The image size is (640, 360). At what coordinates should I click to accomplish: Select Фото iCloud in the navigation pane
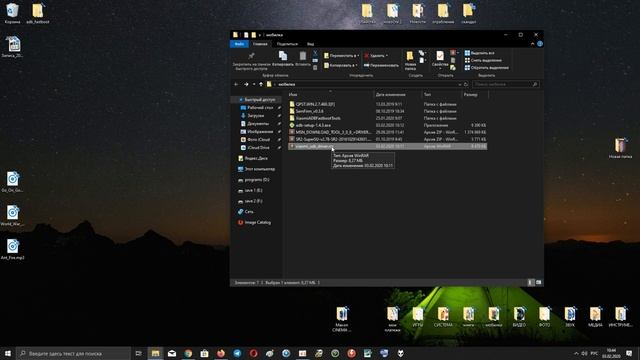pyautogui.click(x=258, y=140)
